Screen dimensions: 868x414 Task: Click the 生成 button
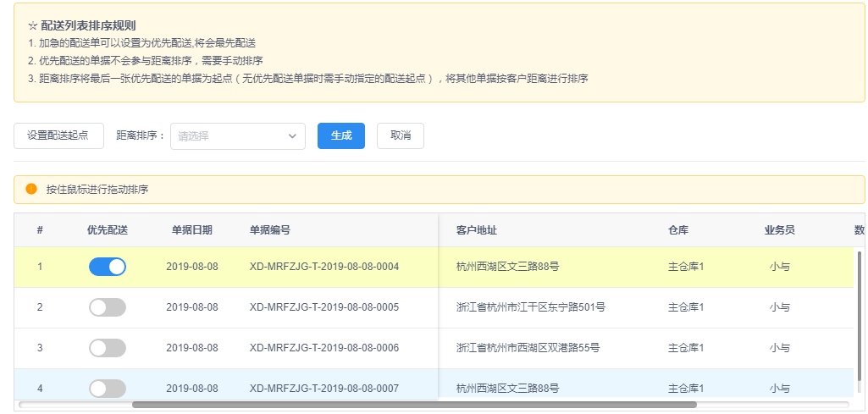[341, 135]
